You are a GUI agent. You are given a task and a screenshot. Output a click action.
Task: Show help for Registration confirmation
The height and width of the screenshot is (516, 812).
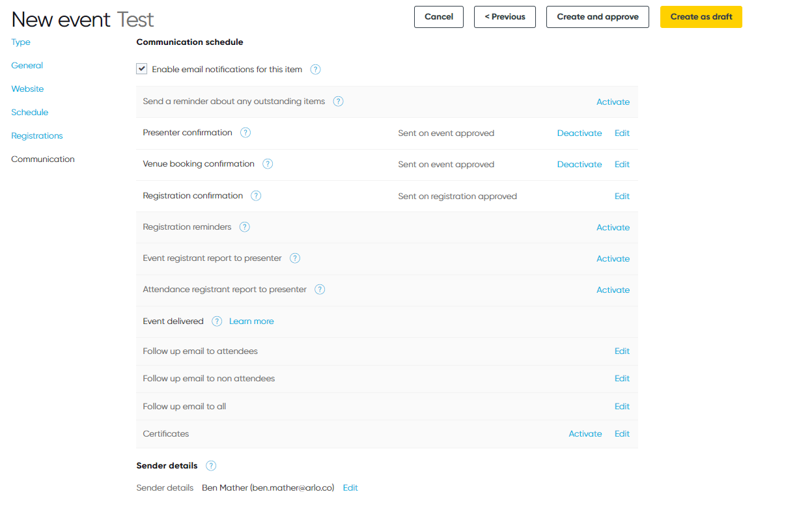256,196
